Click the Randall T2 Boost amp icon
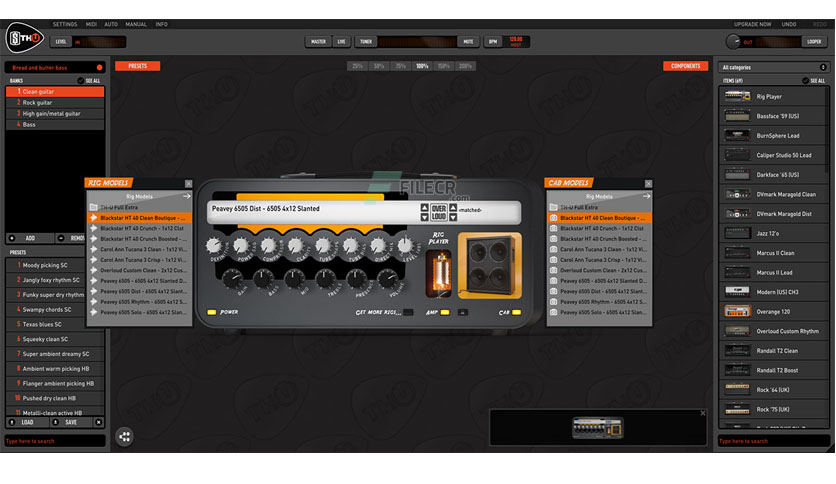The width and height of the screenshot is (836, 484). (x=737, y=370)
